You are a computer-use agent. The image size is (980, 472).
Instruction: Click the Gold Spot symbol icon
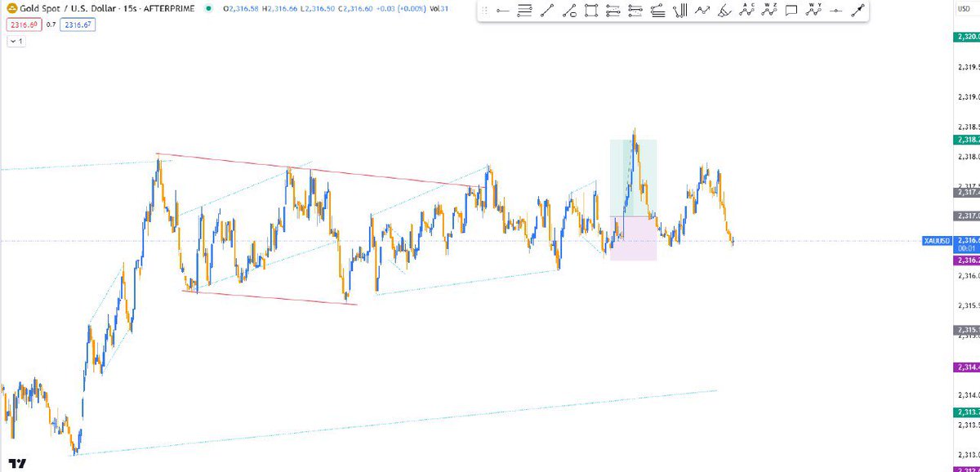click(x=12, y=9)
